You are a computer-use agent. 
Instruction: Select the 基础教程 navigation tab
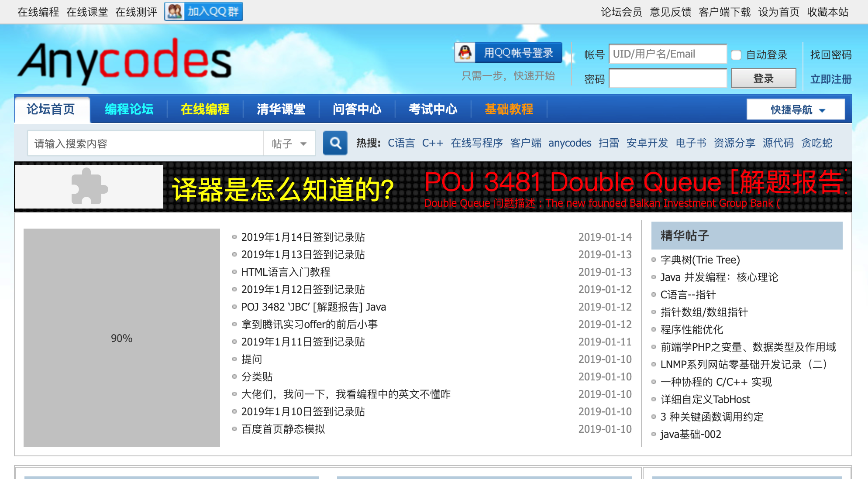(x=509, y=109)
